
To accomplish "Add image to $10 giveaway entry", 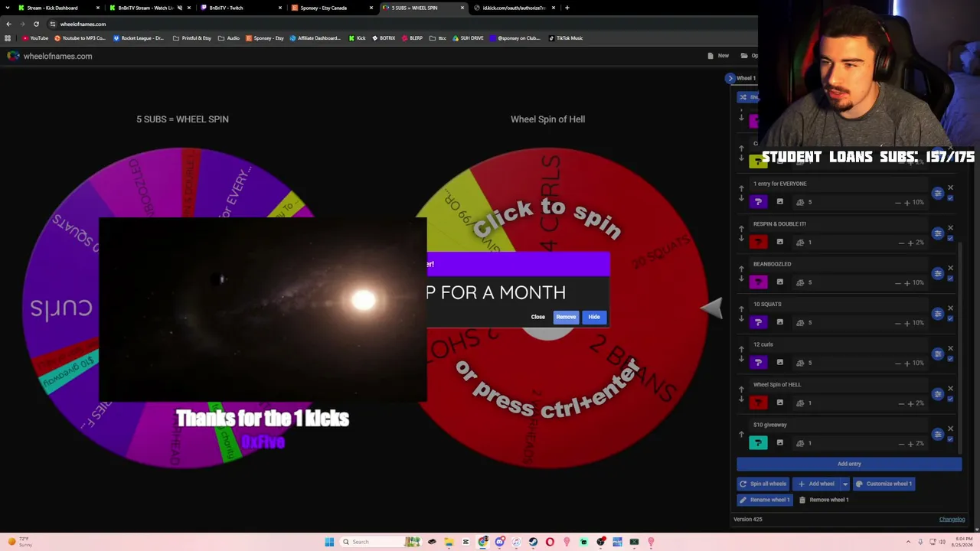I will (x=780, y=443).
